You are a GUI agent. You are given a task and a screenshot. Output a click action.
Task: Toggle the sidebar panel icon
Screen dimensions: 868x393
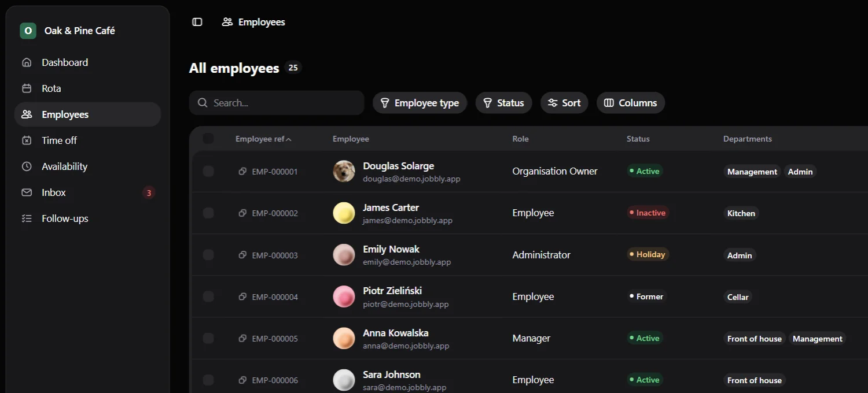click(x=197, y=22)
